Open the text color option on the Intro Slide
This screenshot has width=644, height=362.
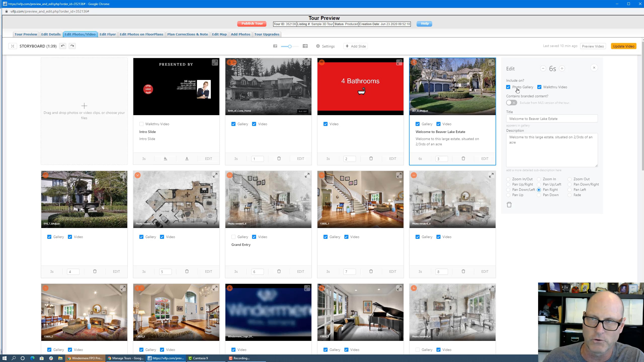187,159
